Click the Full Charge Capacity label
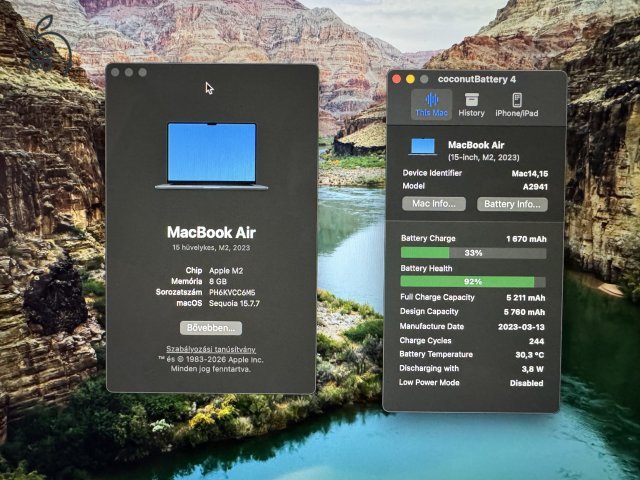This screenshot has height=480, width=640. tap(437, 297)
